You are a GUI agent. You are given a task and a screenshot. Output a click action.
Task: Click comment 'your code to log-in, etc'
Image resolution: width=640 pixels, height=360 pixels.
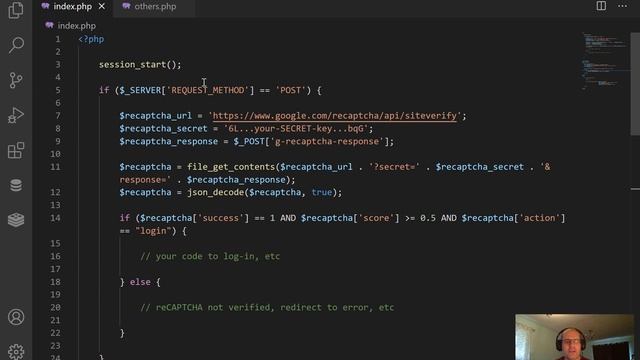click(x=210, y=256)
